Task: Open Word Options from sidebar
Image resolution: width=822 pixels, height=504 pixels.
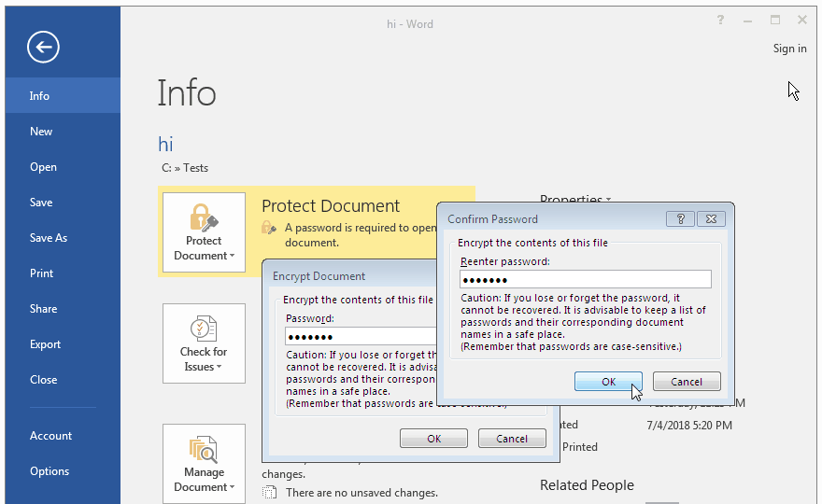Action: (50, 471)
